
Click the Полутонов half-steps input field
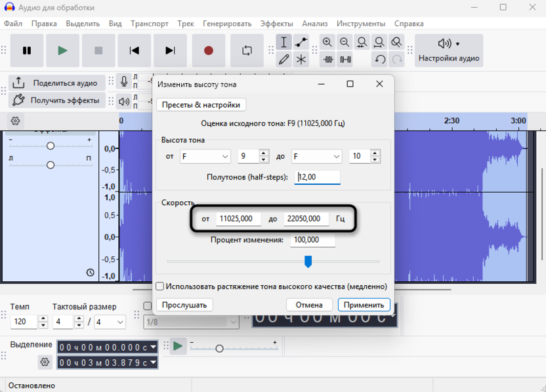pos(318,177)
